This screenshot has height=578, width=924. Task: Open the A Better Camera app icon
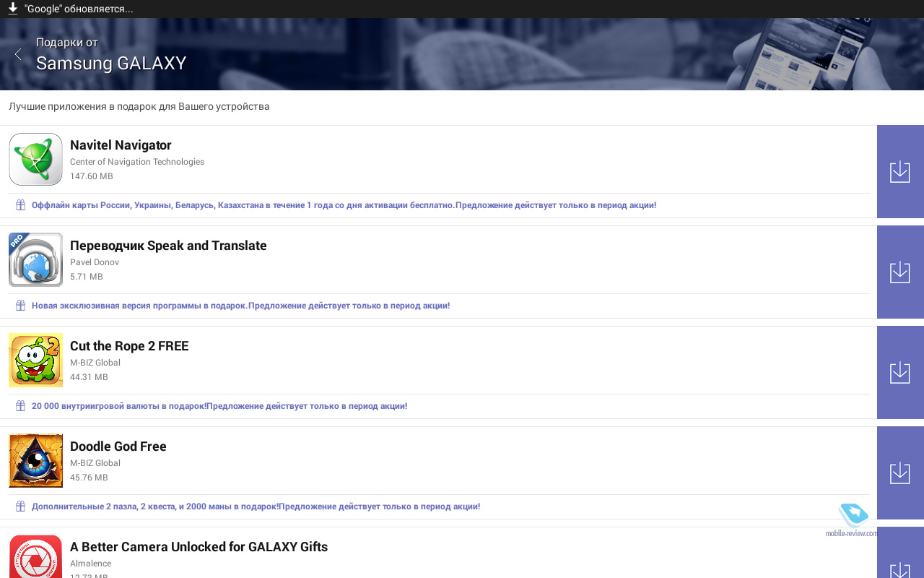click(x=35, y=556)
